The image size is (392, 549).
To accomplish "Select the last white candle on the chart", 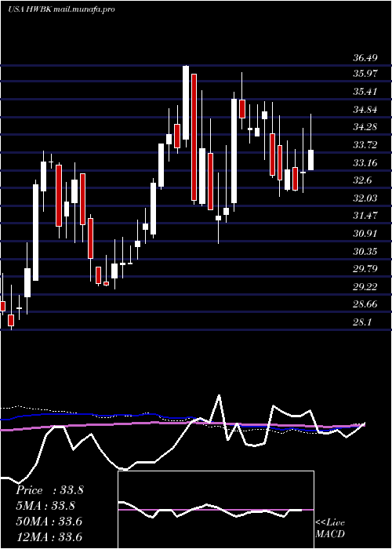I will [310, 160].
